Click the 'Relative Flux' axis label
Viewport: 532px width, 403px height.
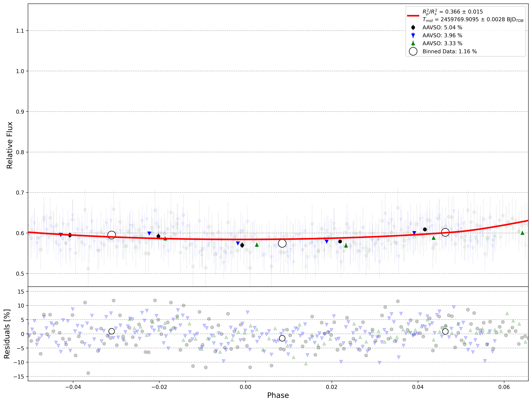tap(10, 145)
